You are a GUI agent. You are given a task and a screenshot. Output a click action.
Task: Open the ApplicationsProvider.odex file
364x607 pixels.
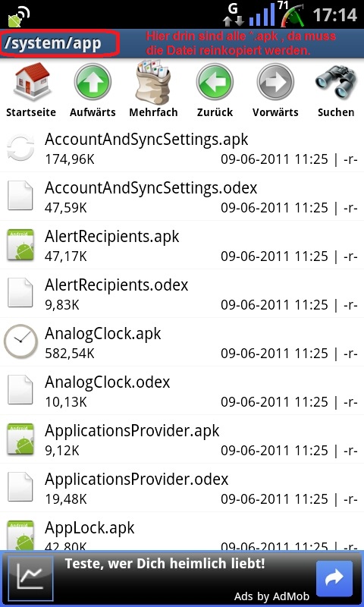point(182,488)
